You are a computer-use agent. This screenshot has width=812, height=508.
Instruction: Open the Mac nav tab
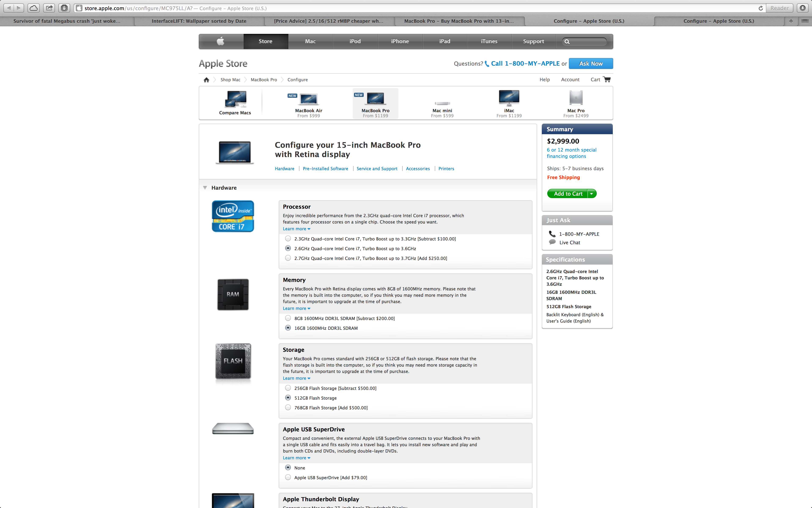point(310,41)
